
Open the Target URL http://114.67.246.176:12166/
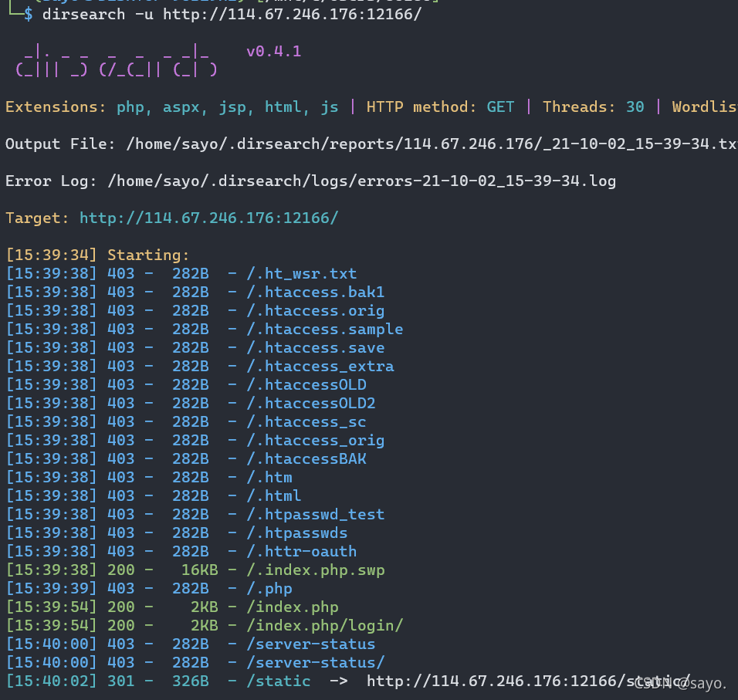tap(209, 218)
